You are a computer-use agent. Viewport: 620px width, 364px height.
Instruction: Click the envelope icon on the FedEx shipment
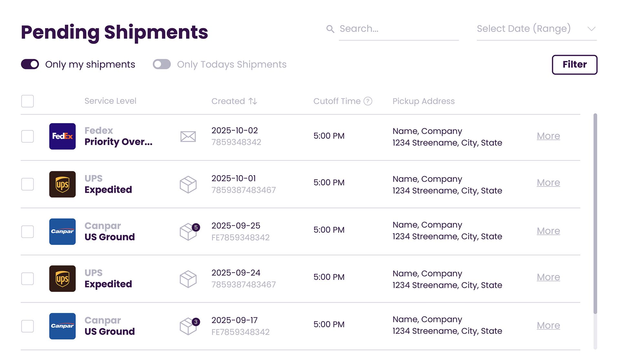coord(188,137)
